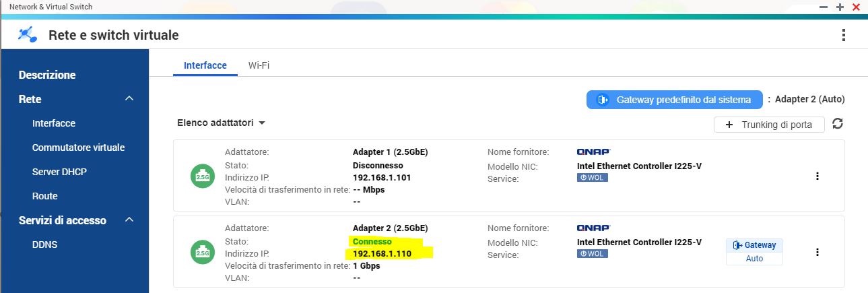The image size is (868, 293).
Task: Click the WOL badge on Adapter 2
Action: tap(592, 254)
